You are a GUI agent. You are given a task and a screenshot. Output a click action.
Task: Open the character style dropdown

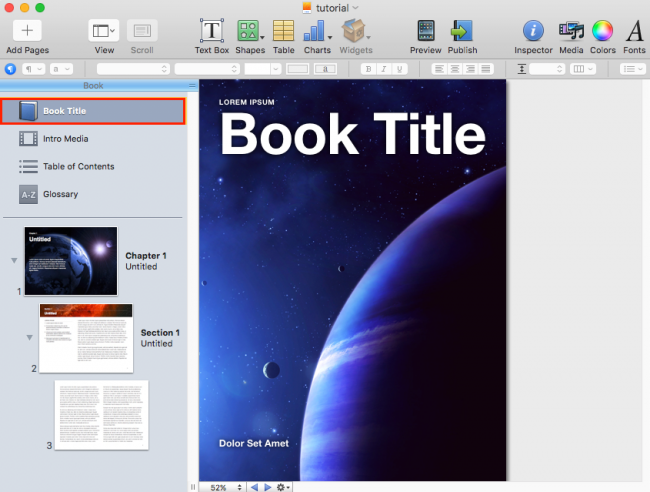pyautogui.click(x=61, y=69)
